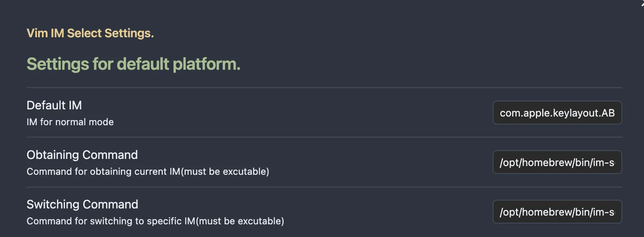Click the word "Settings" in the green heading
644x237 pixels.
pyautogui.click(x=57, y=64)
